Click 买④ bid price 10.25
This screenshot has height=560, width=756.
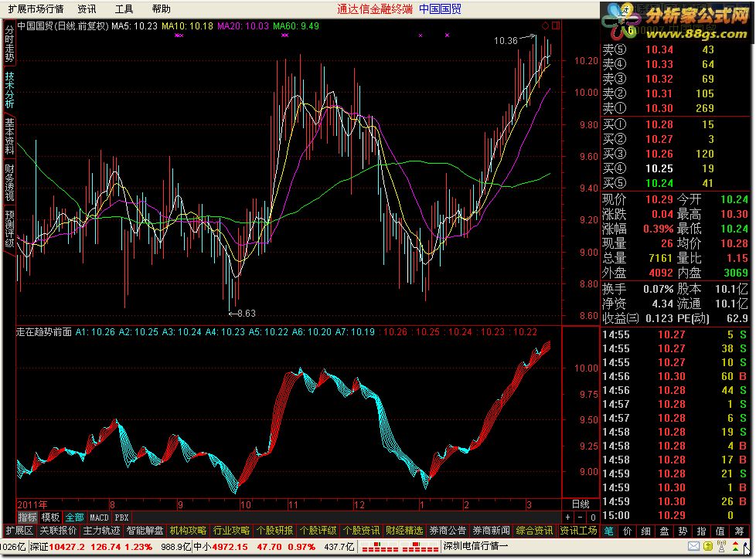(659, 168)
